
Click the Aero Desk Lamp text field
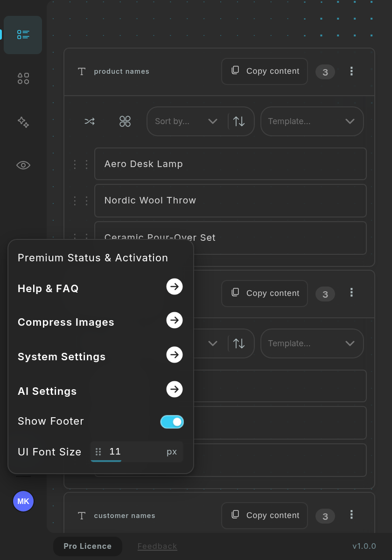pos(231,164)
